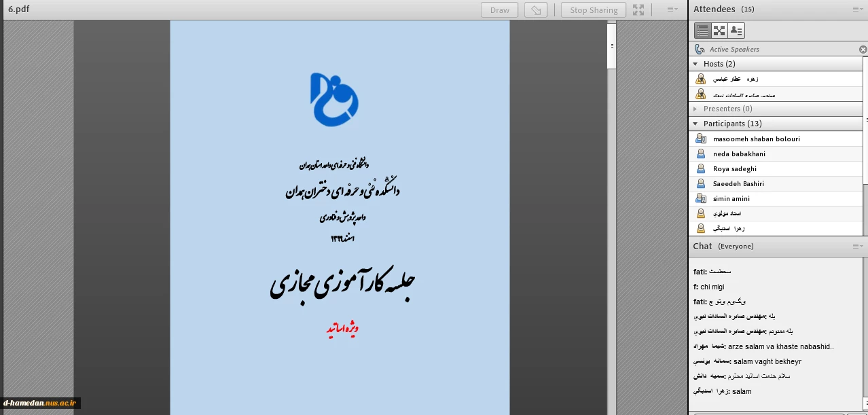Image resolution: width=868 pixels, height=415 pixels.
Task: Select participant masoomeh shaban bolouri
Action: [x=775, y=139]
